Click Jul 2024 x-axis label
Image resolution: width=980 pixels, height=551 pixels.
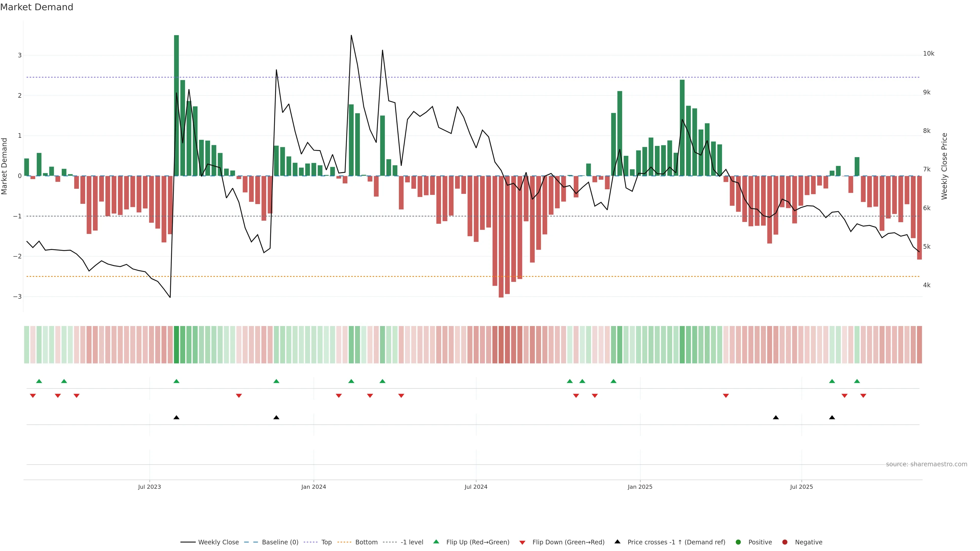[x=476, y=487]
